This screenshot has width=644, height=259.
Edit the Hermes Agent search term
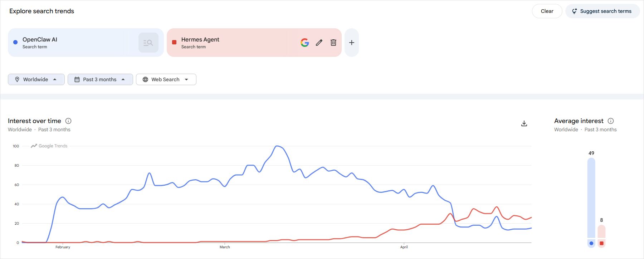click(x=319, y=43)
